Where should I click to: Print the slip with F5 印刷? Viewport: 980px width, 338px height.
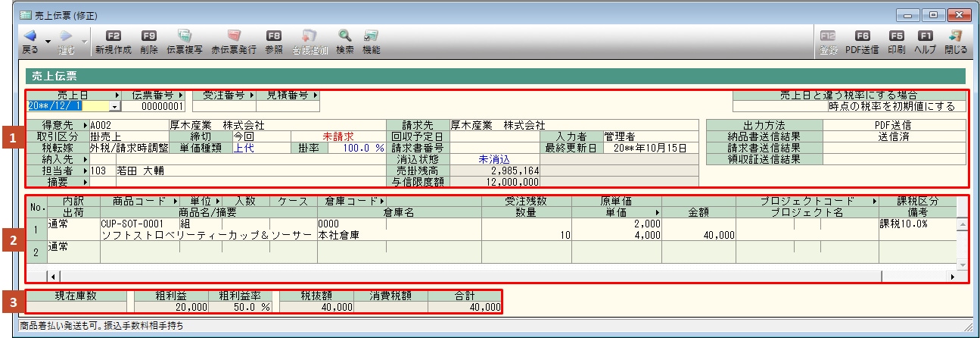896,42
